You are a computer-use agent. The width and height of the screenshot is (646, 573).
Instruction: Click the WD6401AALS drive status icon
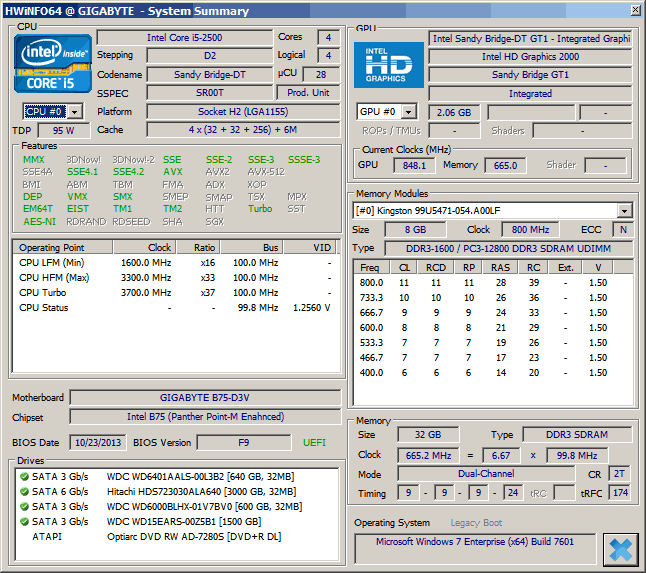point(24,477)
